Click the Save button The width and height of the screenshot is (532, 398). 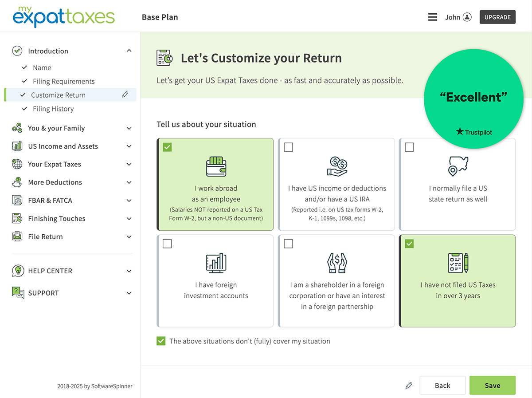coord(492,386)
